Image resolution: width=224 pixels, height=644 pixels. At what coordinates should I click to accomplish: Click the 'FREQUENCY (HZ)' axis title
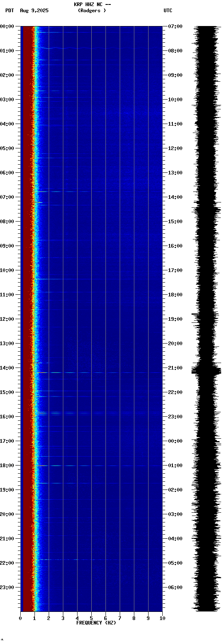pos(96,623)
